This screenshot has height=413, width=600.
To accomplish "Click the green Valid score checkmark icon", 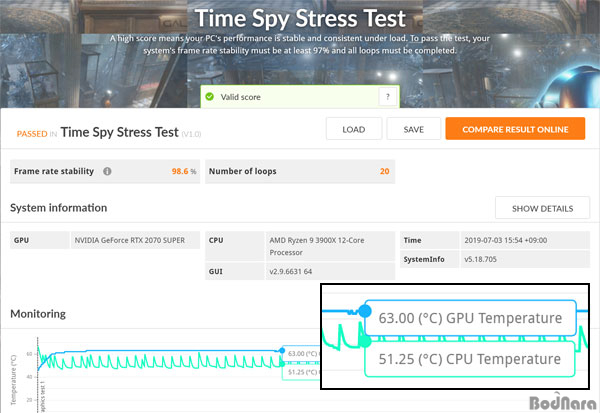I will pos(209,96).
